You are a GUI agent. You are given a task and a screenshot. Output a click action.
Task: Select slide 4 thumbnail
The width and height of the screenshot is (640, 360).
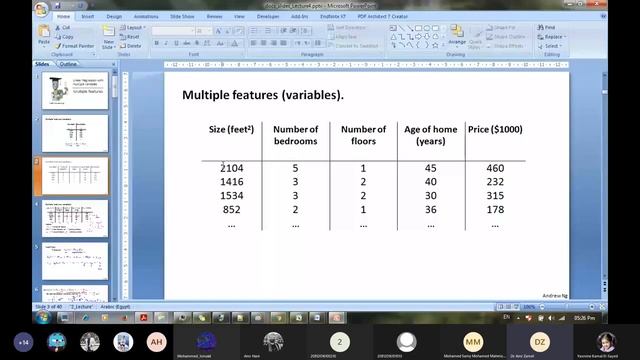tap(75, 218)
